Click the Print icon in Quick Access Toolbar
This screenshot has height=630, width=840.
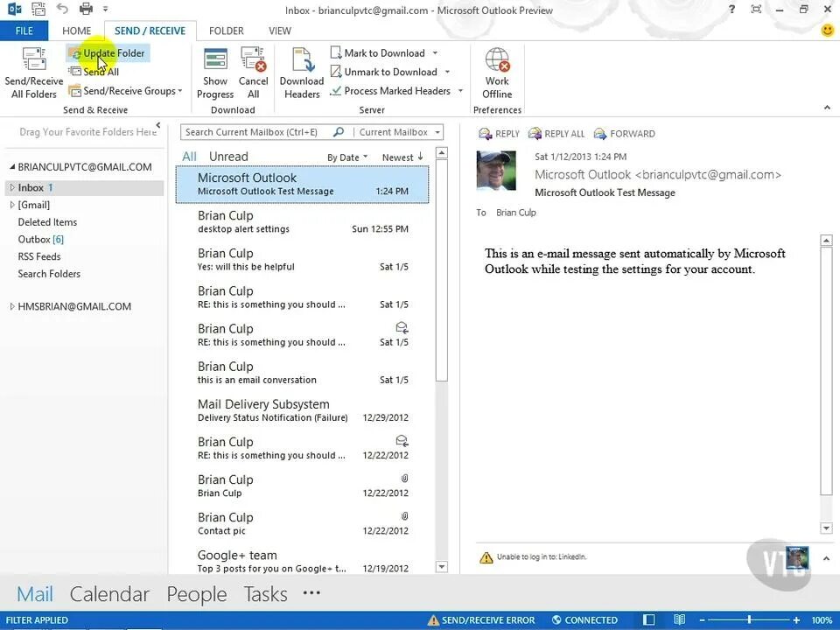tap(85, 10)
